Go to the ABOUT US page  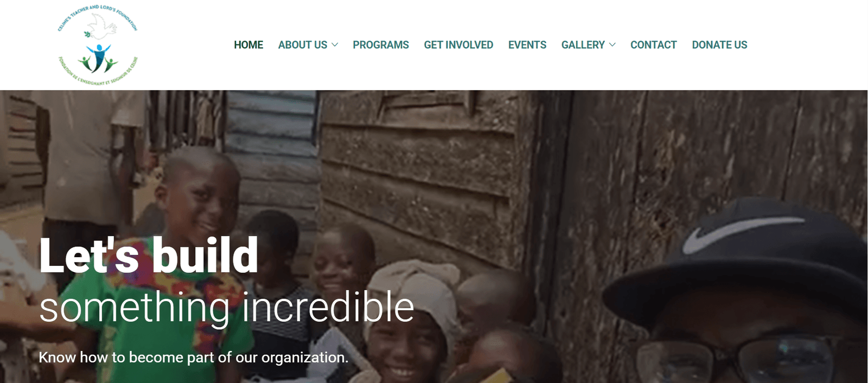303,45
